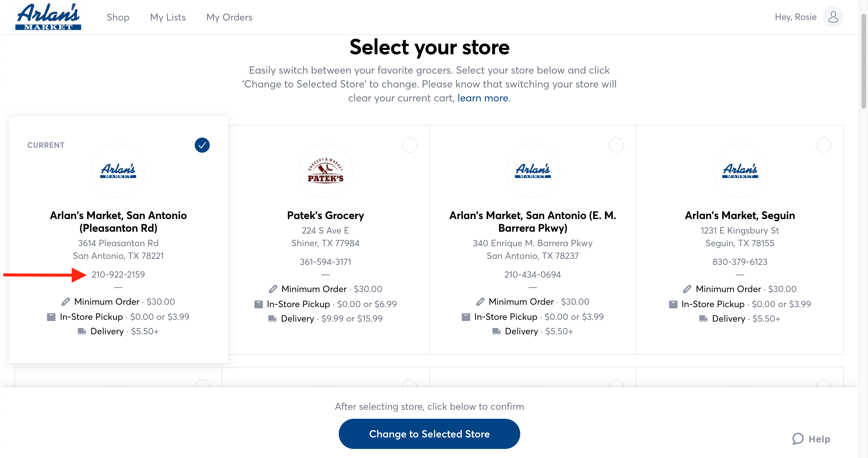Click the page's vertical scrollbar
Screen dimensions: 868x458
point(863,61)
